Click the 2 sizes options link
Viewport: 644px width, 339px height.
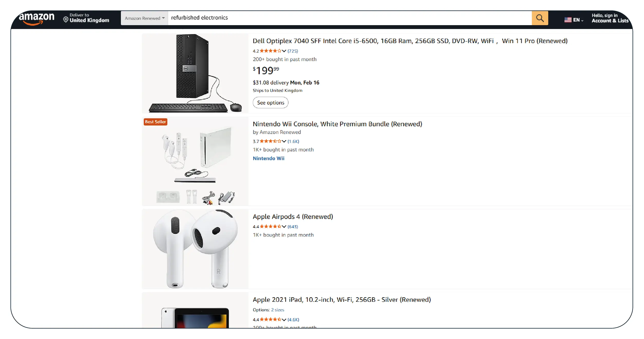tap(277, 310)
